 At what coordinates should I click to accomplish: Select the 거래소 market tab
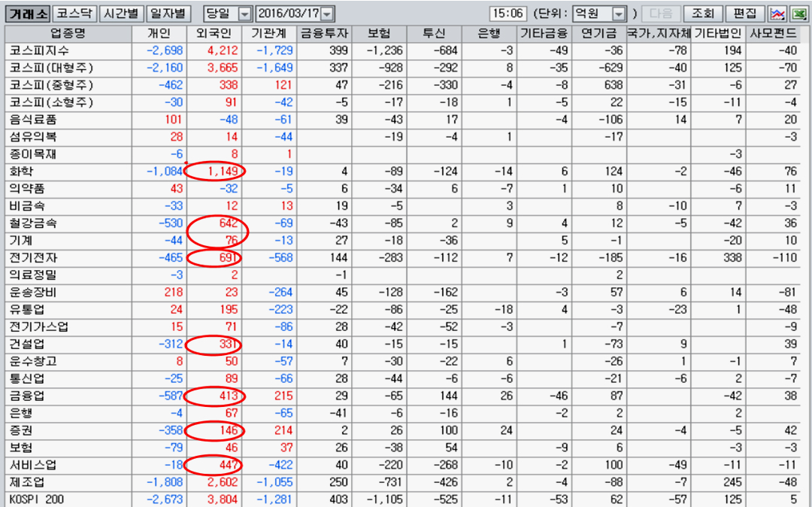click(28, 14)
